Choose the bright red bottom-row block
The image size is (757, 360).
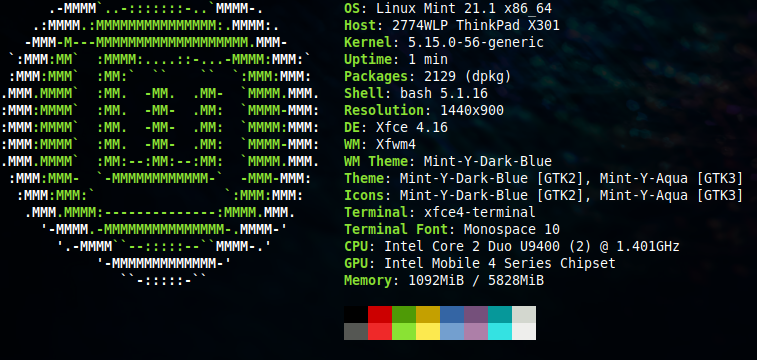(380, 332)
